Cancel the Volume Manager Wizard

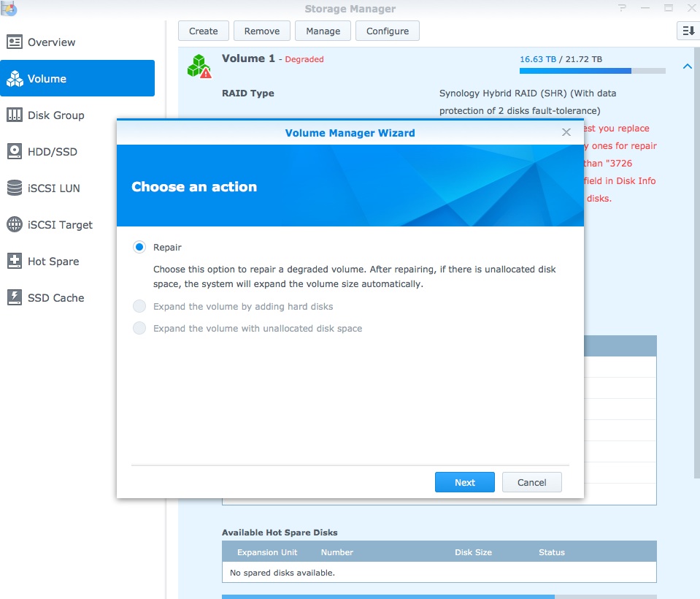pos(531,482)
